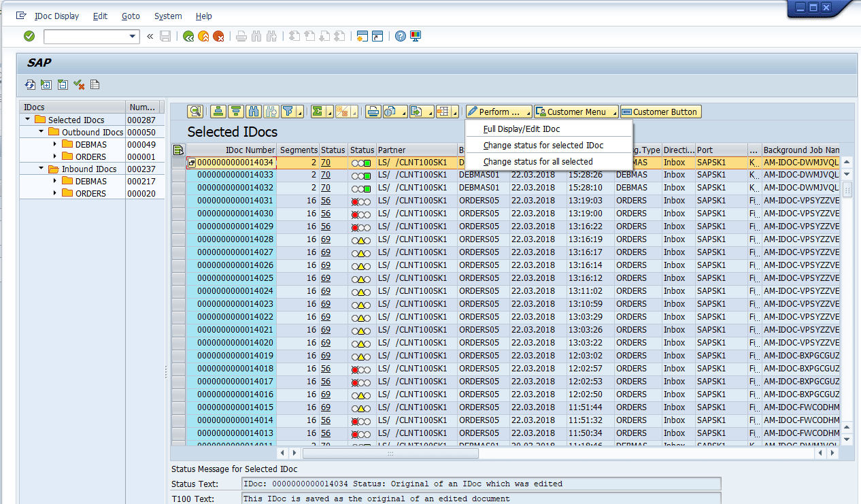861x504 pixels.
Task: Expand the DEBMAS node with count 000049
Action: (55, 144)
